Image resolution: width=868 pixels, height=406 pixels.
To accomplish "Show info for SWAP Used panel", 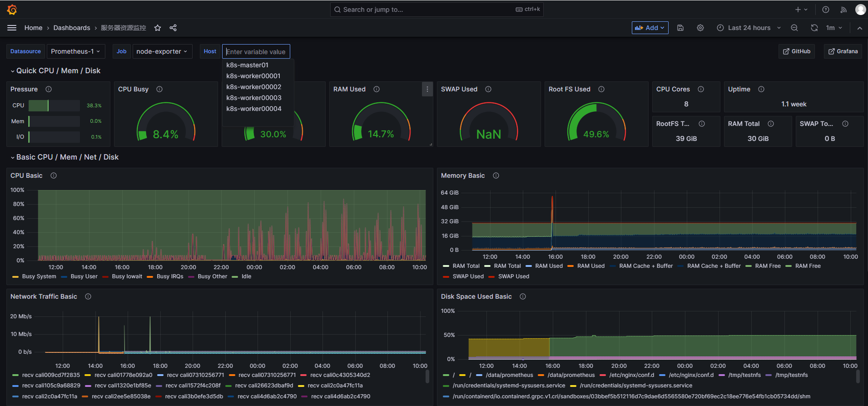I will click(488, 89).
